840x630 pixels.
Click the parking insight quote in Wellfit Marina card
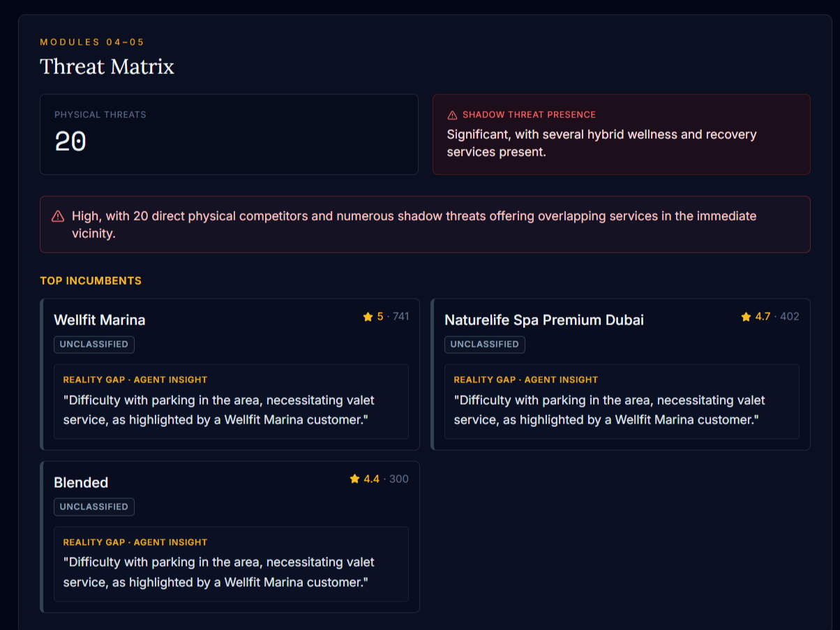[219, 410]
